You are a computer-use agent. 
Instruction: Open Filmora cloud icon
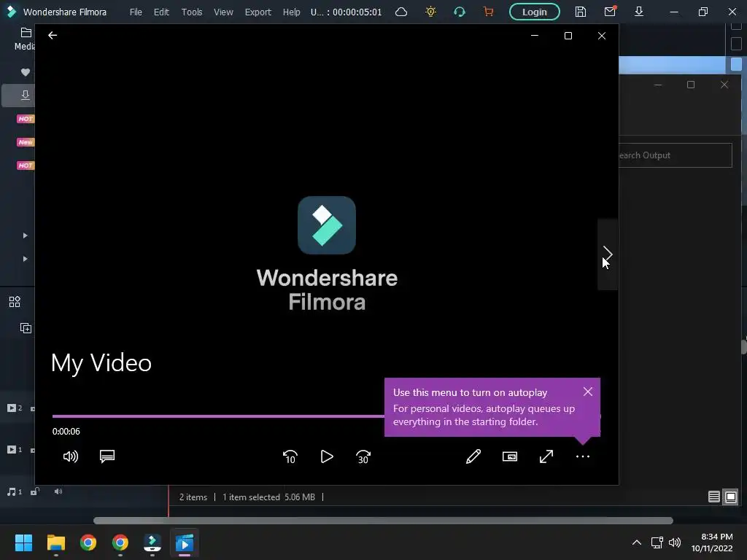[401, 12]
